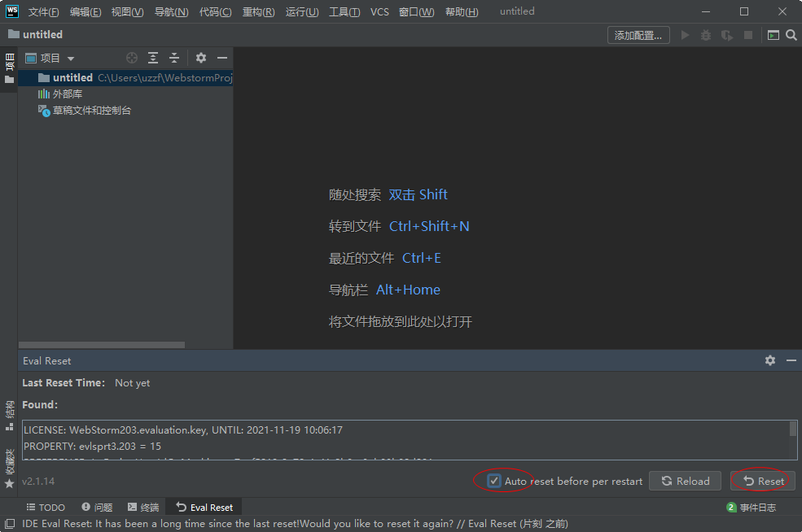Click the Ctrl+E shortcut hint

tap(422, 258)
